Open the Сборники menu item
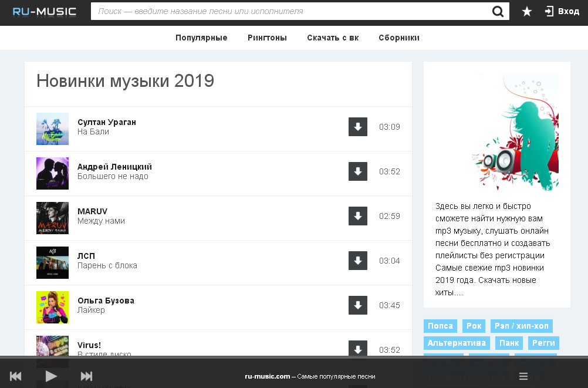The width and height of the screenshot is (588, 388). coord(399,38)
